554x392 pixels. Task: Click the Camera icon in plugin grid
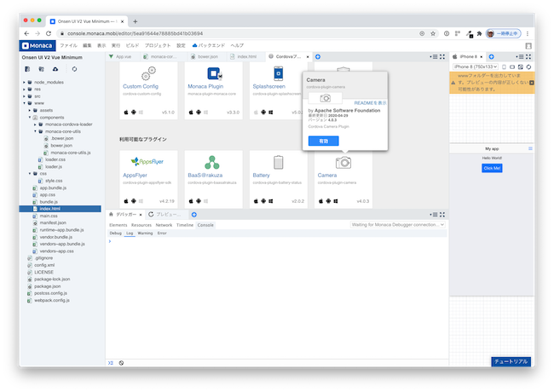[343, 163]
